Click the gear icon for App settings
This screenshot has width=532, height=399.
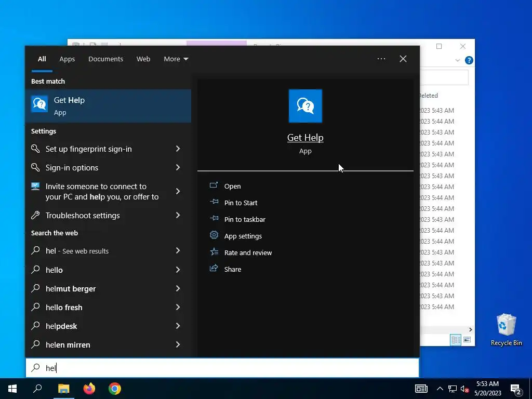point(214,235)
